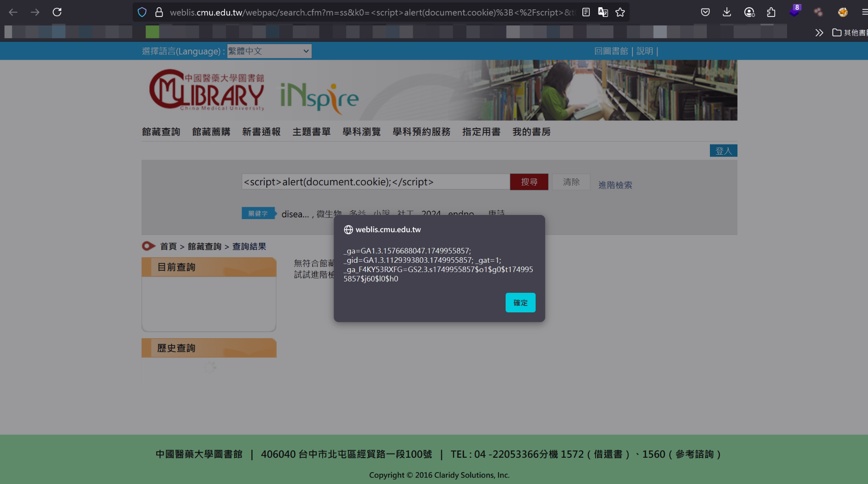Open the Pocket save icon

705,12
